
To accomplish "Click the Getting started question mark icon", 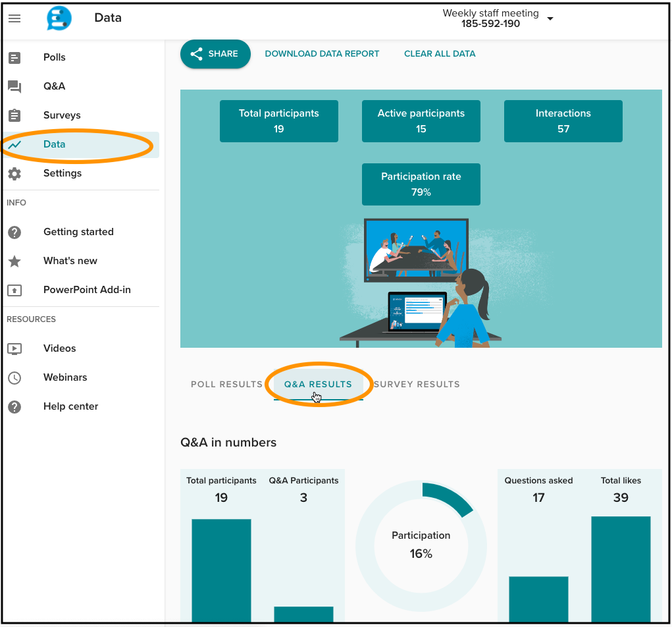I will pos(14,232).
